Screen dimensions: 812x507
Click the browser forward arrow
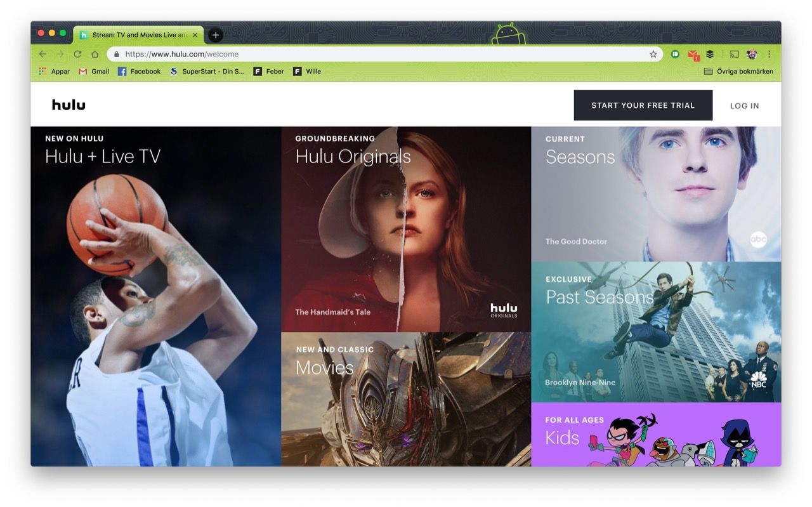60,55
